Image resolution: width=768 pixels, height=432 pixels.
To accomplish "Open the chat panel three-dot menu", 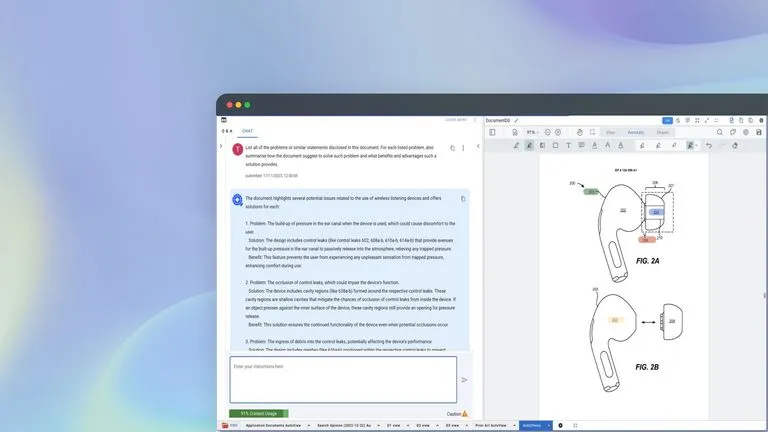I will pyautogui.click(x=475, y=120).
